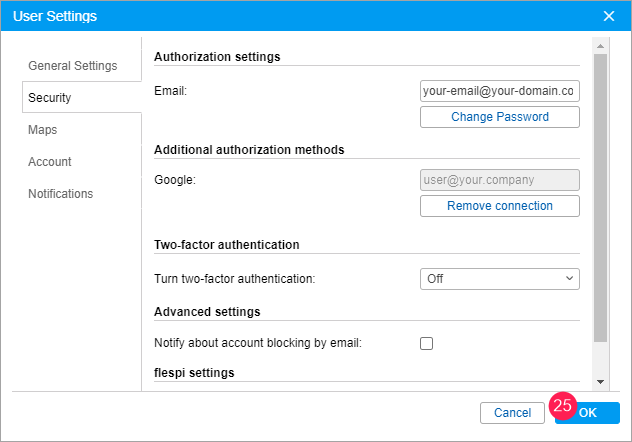Expand the two-factor authentication dropdown
This screenshot has width=632, height=442.
click(x=499, y=279)
